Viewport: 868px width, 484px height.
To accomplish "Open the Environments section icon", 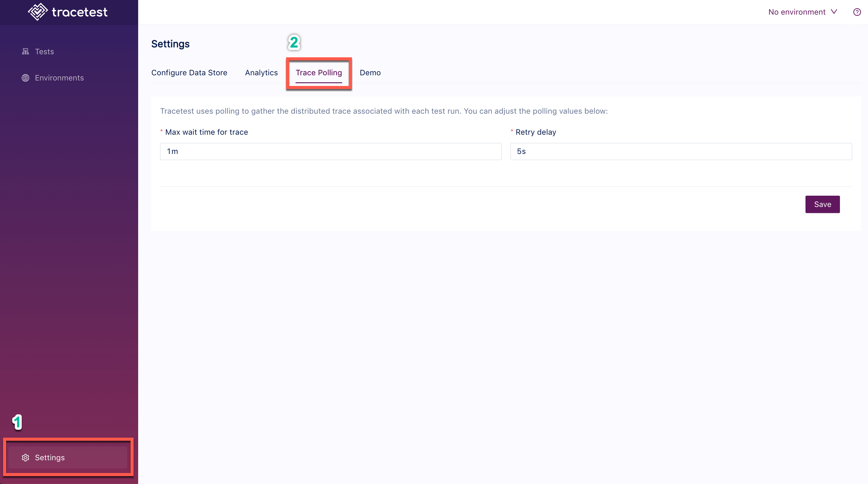I will click(x=26, y=77).
